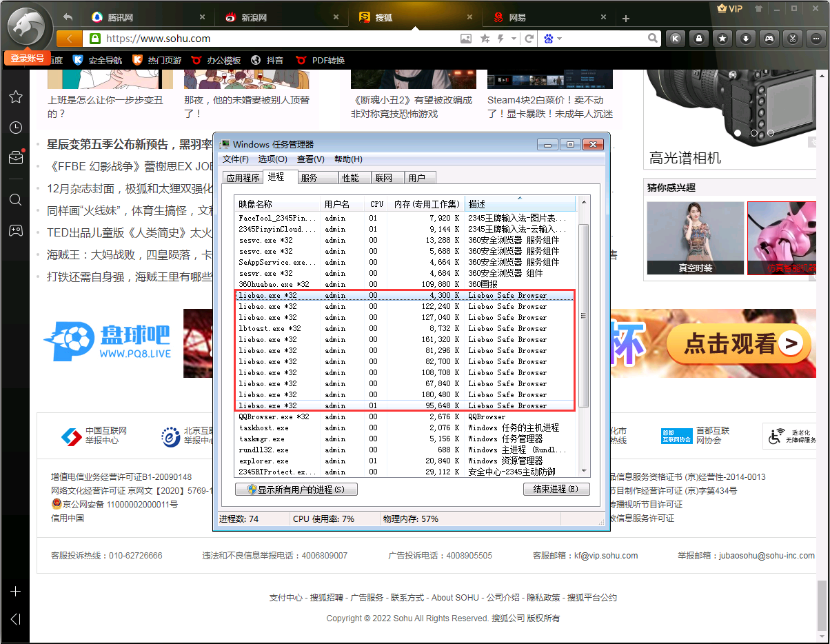Click the scissors screenshot toolbar button

(793, 39)
